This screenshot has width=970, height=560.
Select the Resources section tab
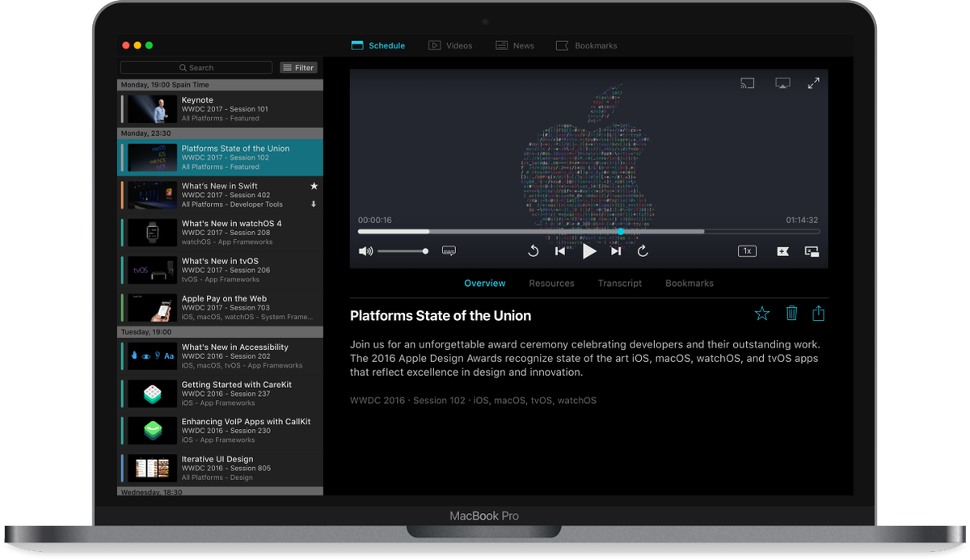[x=552, y=284]
